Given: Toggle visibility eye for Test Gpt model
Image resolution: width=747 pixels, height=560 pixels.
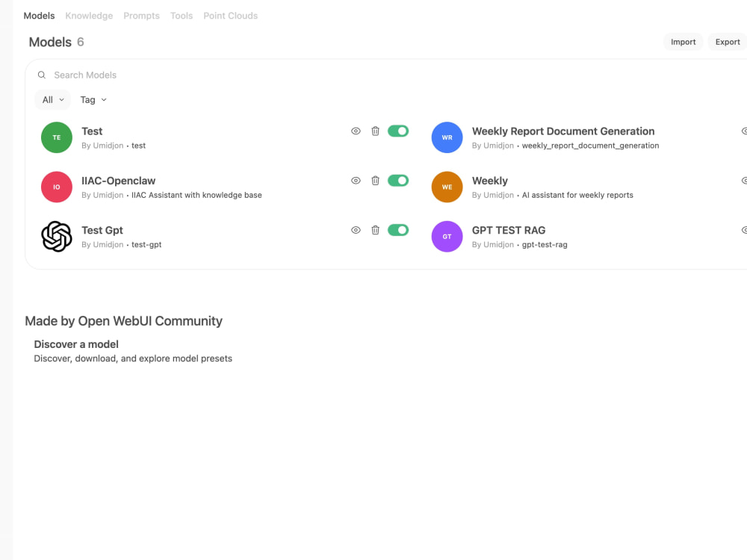Looking at the screenshot, I should (356, 230).
